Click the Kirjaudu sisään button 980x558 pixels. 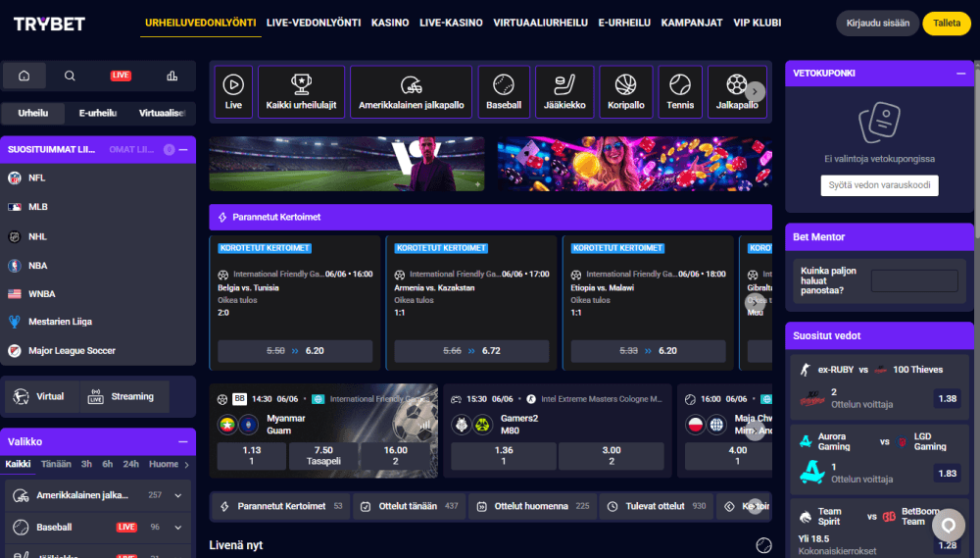pyautogui.click(x=878, y=24)
